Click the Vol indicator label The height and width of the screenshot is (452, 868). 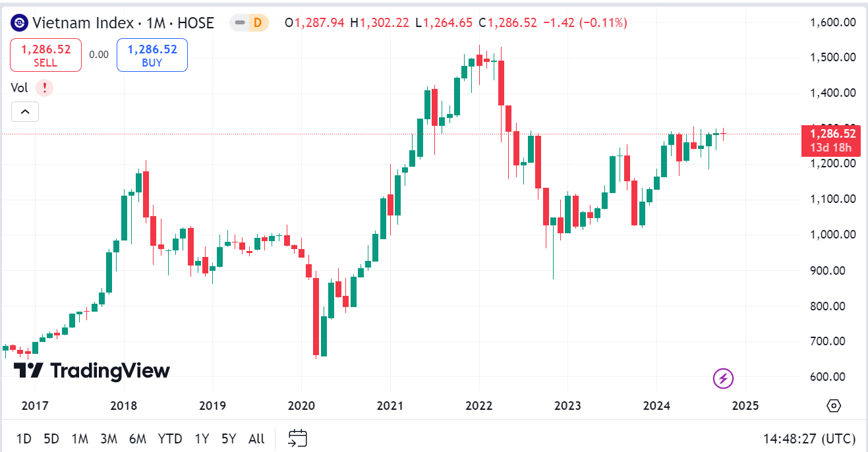pos(19,88)
